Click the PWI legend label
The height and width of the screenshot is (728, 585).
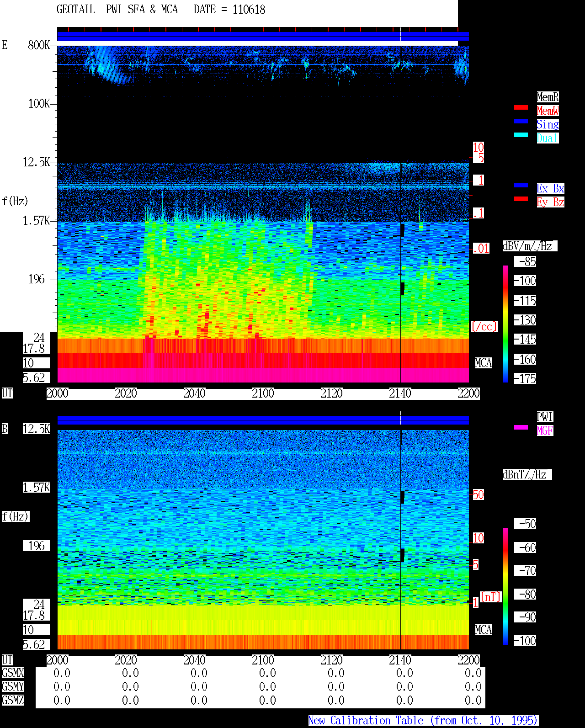545,417
